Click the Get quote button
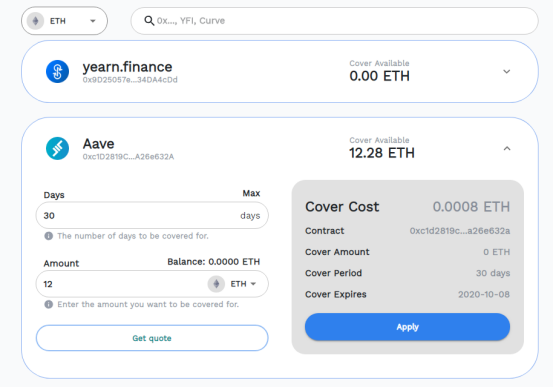 pyautogui.click(x=152, y=338)
